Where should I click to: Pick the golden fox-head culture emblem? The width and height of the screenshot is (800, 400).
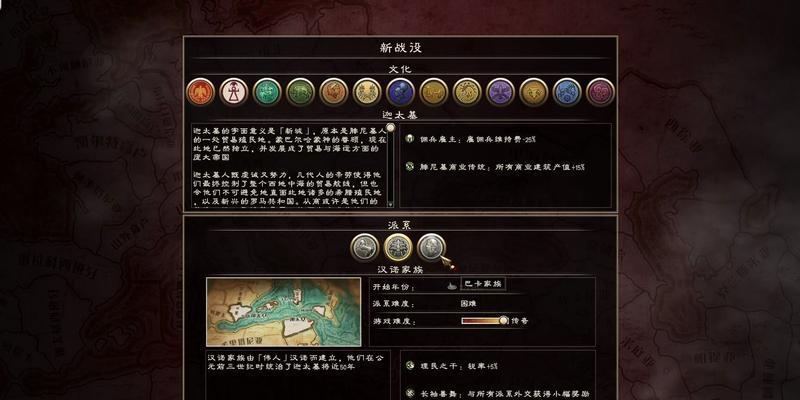[x=534, y=92]
